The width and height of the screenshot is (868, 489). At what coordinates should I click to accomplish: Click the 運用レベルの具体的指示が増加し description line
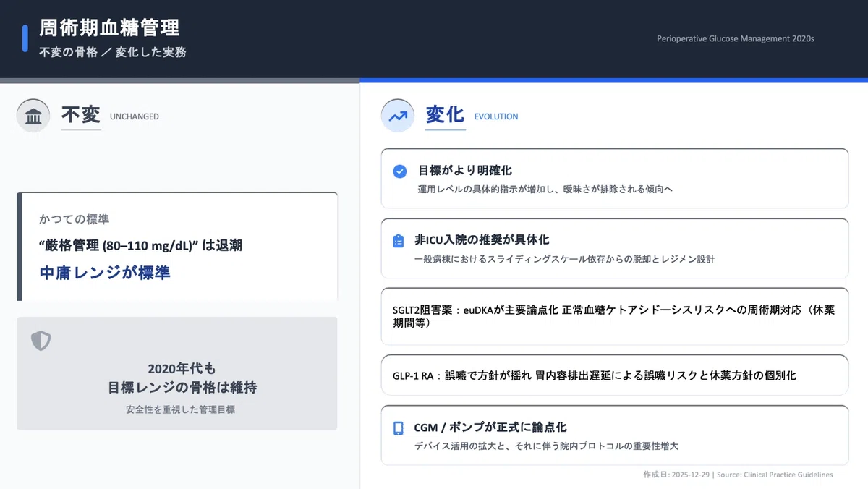[545, 190]
